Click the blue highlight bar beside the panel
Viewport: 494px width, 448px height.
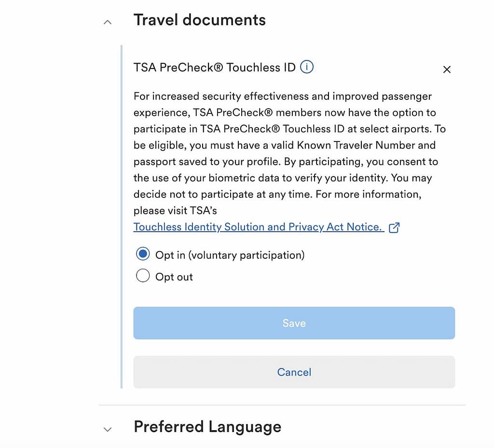tap(122, 217)
